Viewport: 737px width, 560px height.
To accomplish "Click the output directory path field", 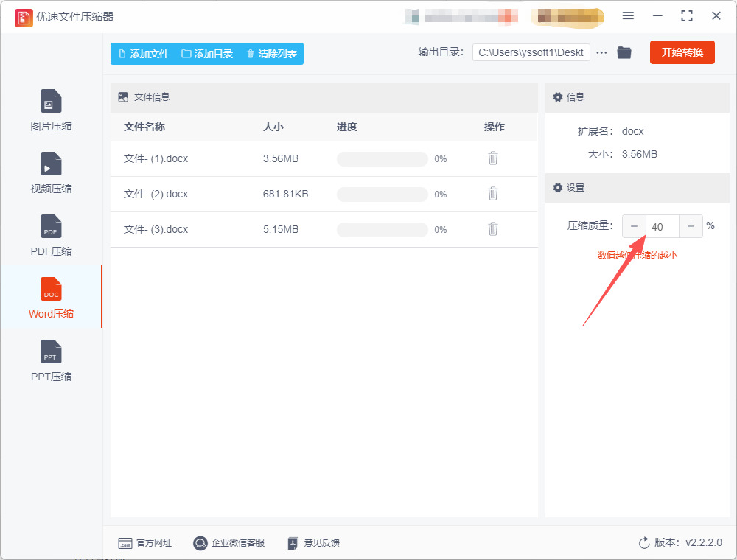I will pos(531,52).
